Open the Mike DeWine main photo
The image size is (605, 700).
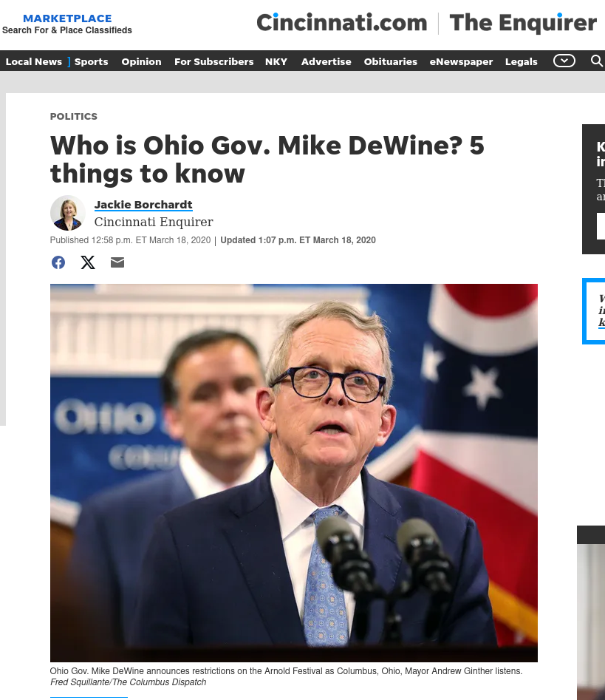point(293,473)
